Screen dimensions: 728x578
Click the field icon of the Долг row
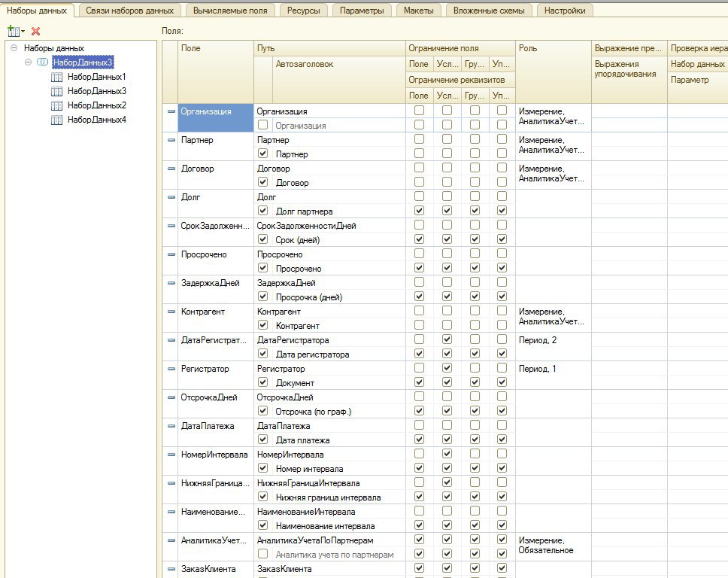(171, 197)
